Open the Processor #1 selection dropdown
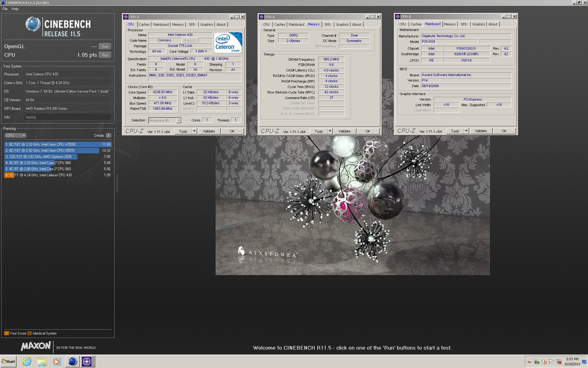This screenshot has height=368, width=588. click(165, 121)
